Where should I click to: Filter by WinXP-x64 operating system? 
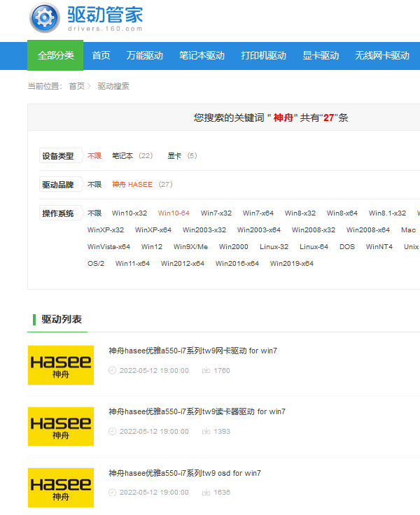pyautogui.click(x=153, y=230)
